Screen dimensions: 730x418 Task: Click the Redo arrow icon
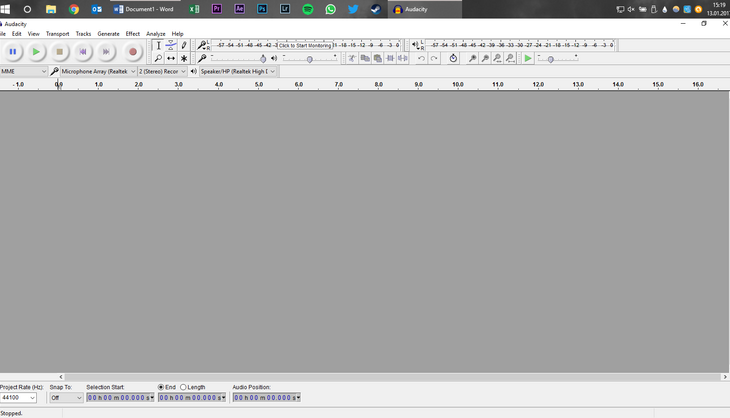coord(434,58)
